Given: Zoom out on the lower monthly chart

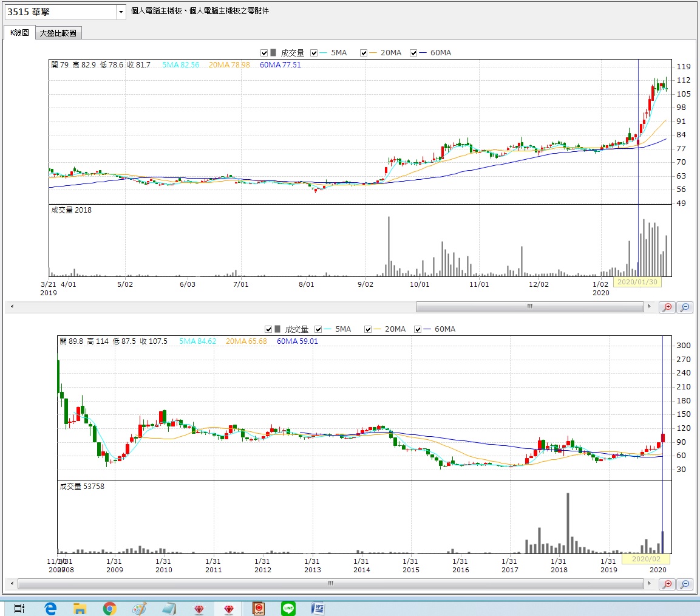Looking at the screenshot, I should click(684, 584).
